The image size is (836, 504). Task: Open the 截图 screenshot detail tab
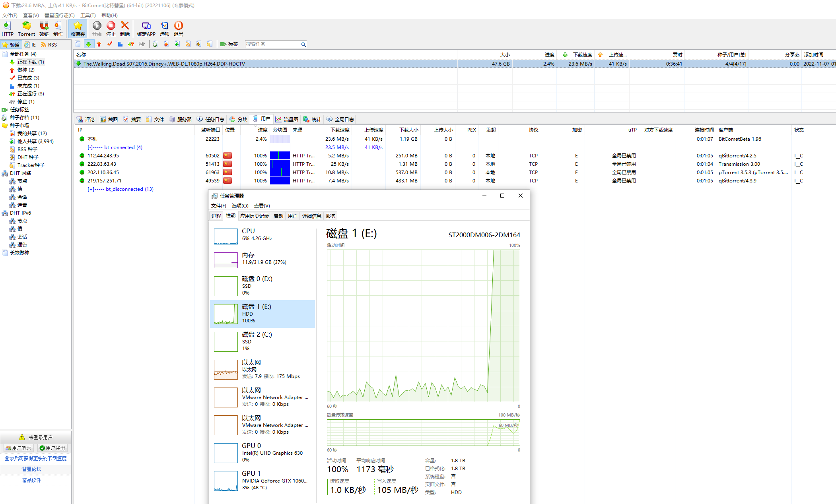109,119
